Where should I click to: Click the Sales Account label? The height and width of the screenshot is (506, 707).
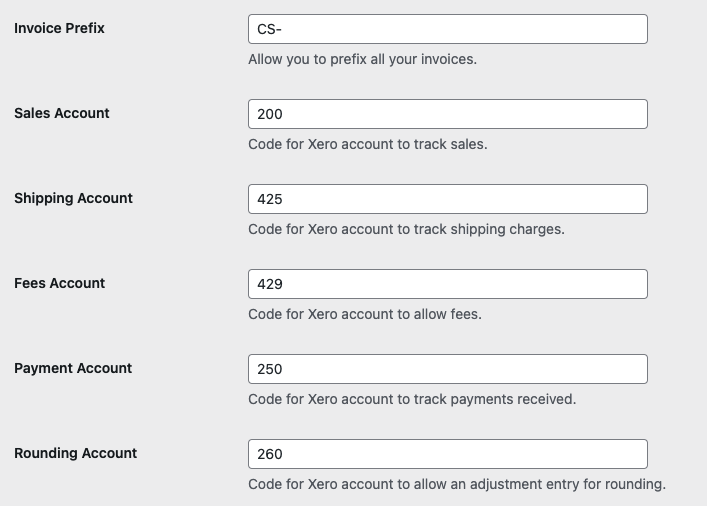[62, 113]
